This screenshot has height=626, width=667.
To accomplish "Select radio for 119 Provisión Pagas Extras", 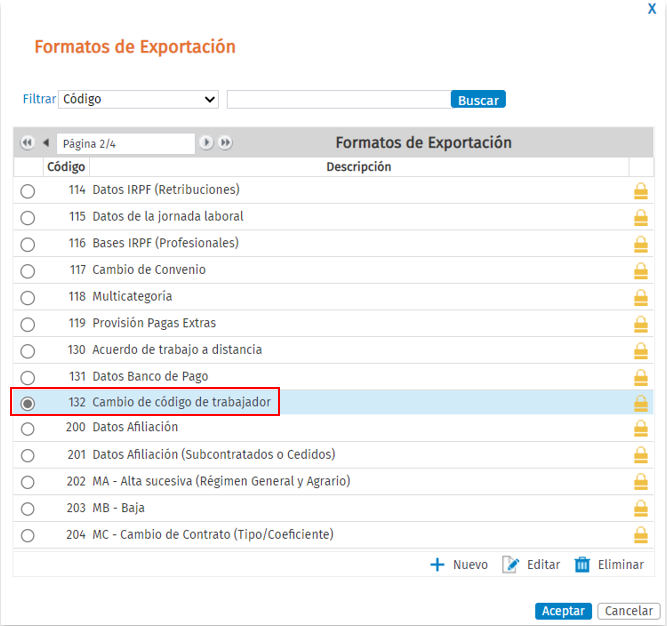I will click(x=28, y=324).
